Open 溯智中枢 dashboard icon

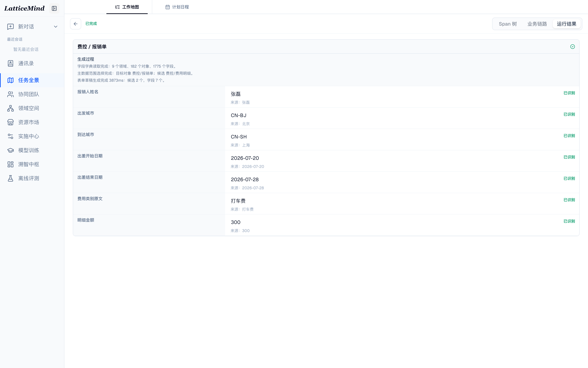(x=10, y=164)
